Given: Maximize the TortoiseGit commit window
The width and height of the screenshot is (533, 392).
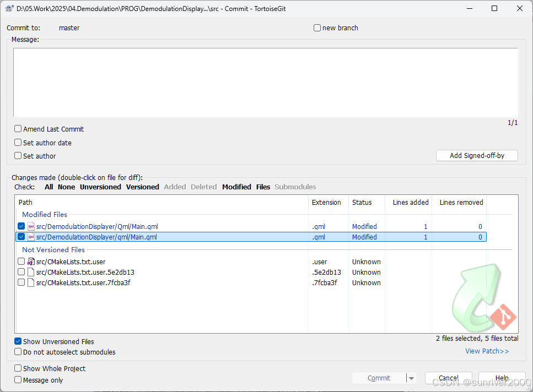Looking at the screenshot, I should (x=494, y=8).
